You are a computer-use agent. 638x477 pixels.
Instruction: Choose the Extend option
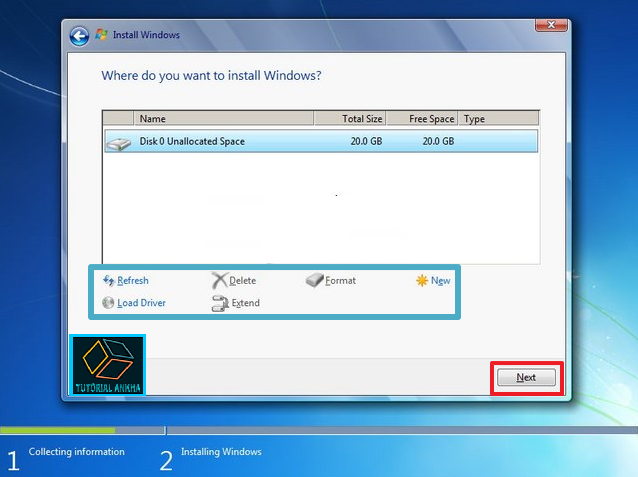pyautogui.click(x=245, y=303)
